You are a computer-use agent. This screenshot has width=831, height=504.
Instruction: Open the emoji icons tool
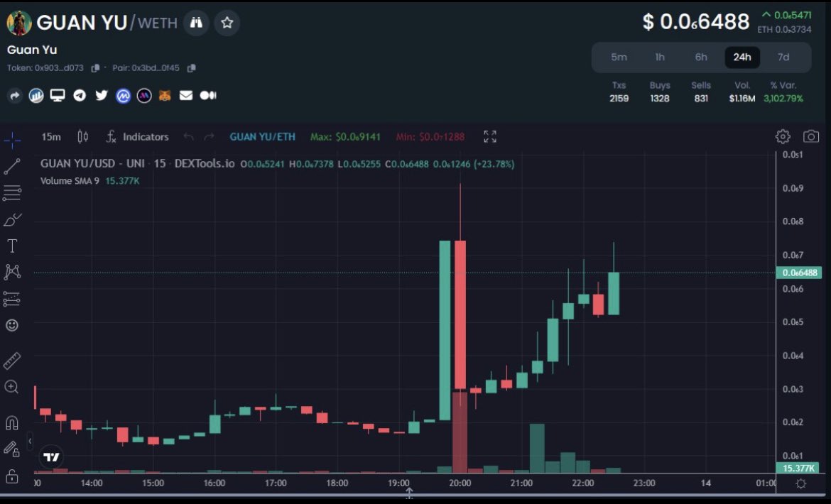pyautogui.click(x=12, y=325)
